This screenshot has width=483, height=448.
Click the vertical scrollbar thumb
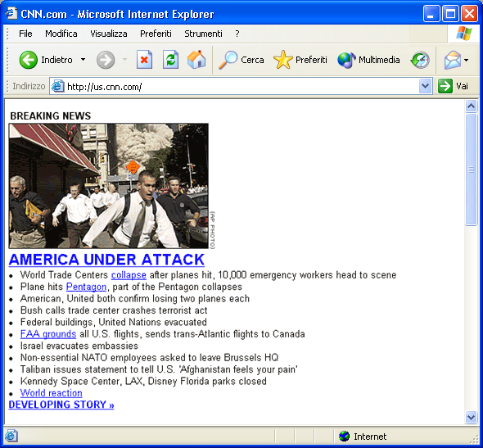pos(471,170)
